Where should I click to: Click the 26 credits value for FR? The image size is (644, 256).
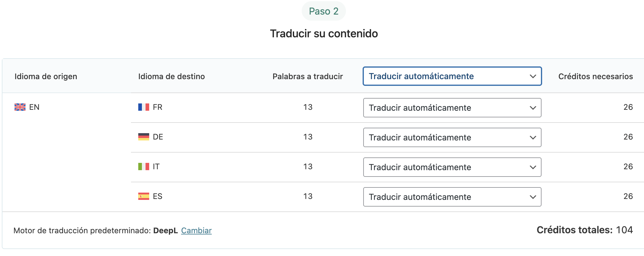628,107
